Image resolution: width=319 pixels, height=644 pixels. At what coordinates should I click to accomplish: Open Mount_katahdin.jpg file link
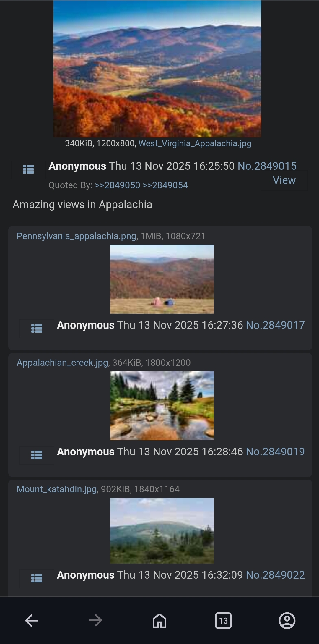[x=57, y=489]
